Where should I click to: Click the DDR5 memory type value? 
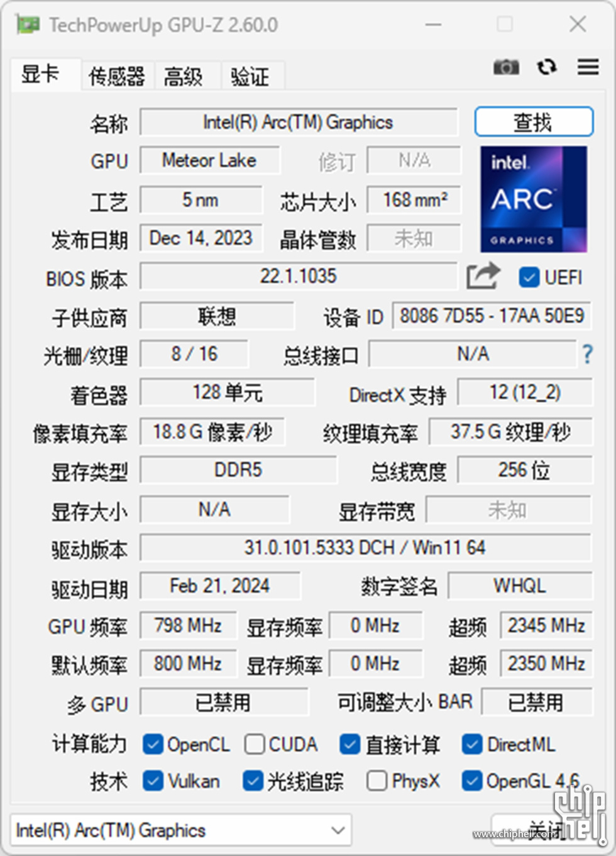(x=238, y=470)
